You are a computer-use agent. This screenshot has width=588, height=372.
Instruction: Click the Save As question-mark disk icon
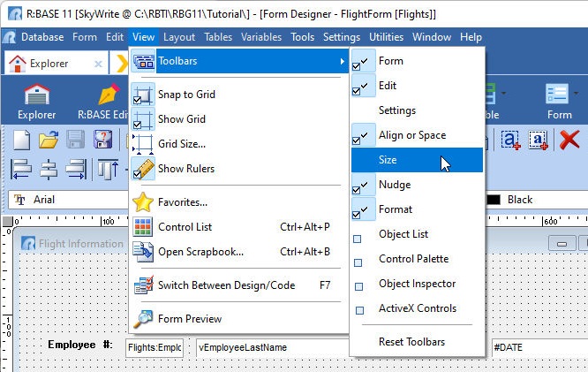[102, 140]
